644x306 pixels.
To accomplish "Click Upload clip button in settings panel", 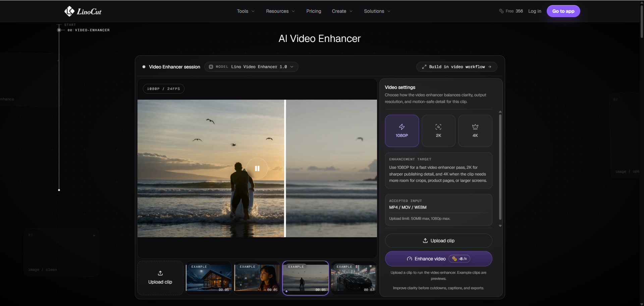I will 438,241.
